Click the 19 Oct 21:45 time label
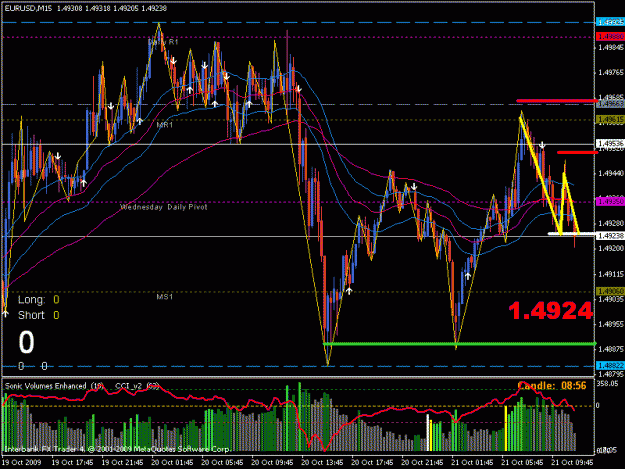Screen dimensions: 625x469 122,462
